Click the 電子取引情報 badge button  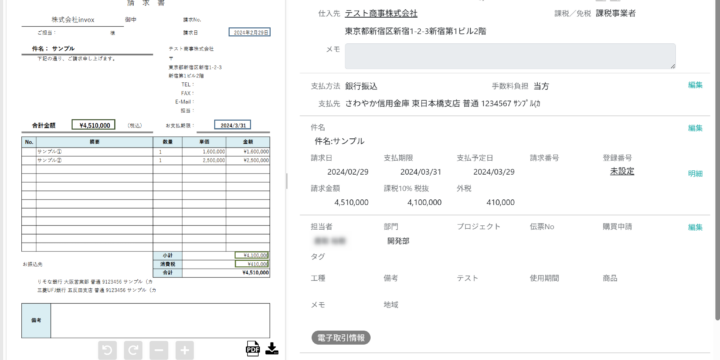click(x=341, y=338)
